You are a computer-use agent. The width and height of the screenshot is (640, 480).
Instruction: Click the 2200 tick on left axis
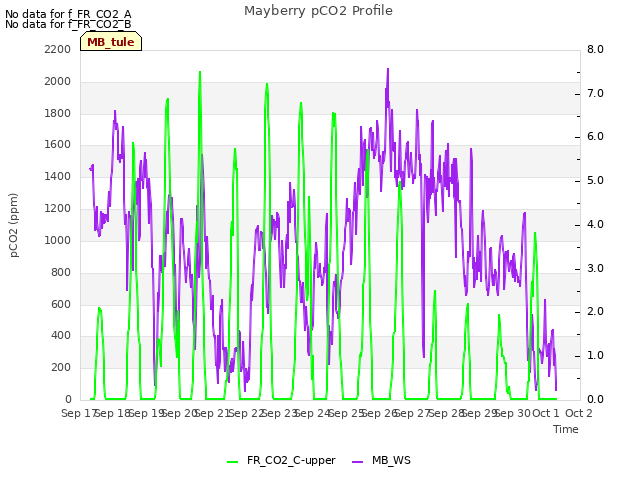[x=58, y=49]
